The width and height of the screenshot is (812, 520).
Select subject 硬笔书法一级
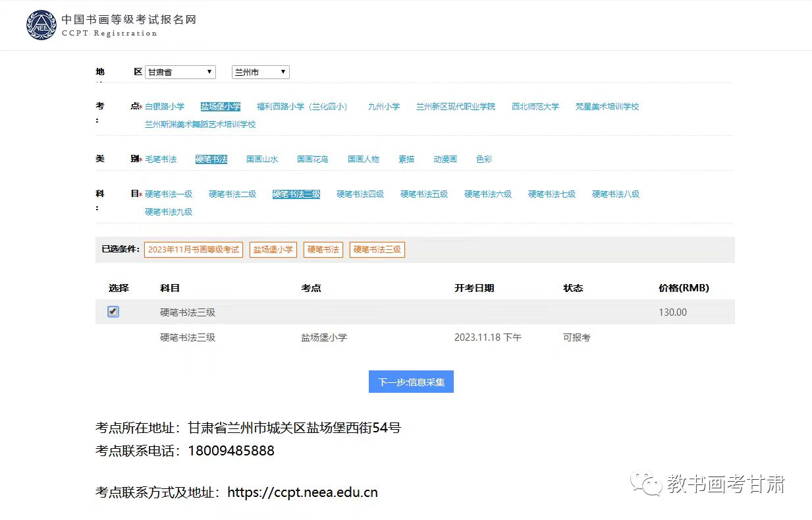tap(169, 194)
